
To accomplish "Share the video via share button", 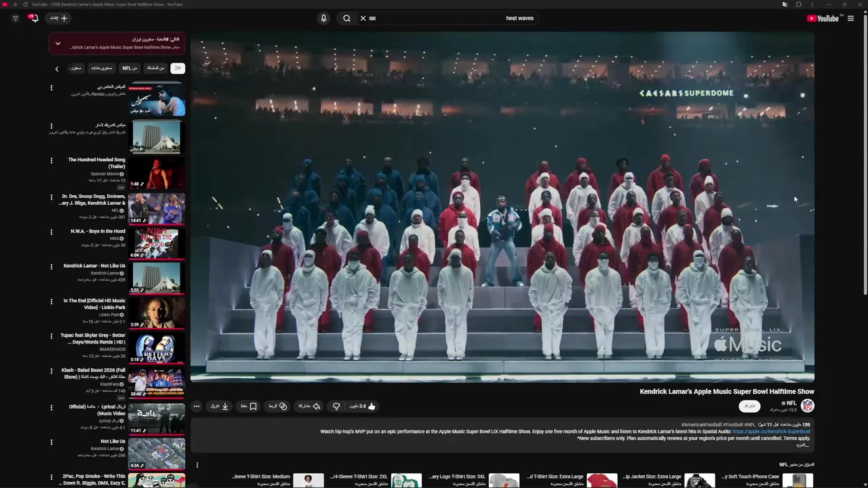I will 309,406.
